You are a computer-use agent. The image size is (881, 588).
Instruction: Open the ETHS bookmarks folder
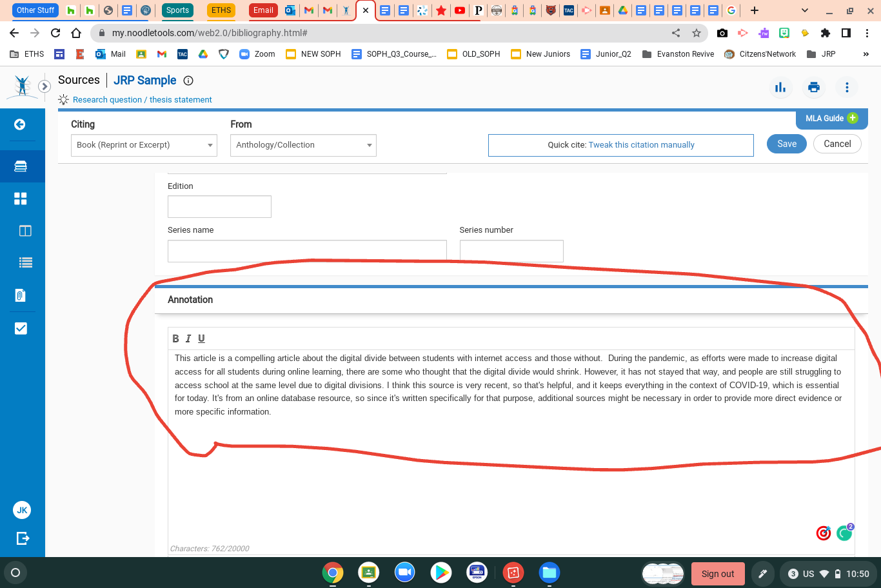click(27, 54)
